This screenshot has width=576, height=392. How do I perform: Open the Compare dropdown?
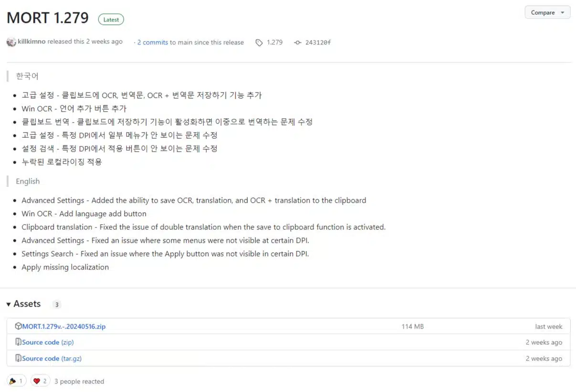click(x=547, y=12)
